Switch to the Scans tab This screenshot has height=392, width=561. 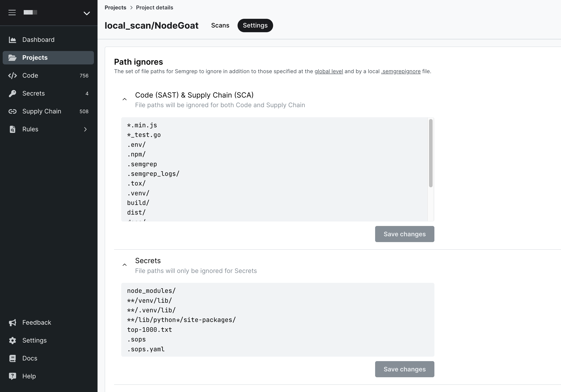[x=220, y=26]
